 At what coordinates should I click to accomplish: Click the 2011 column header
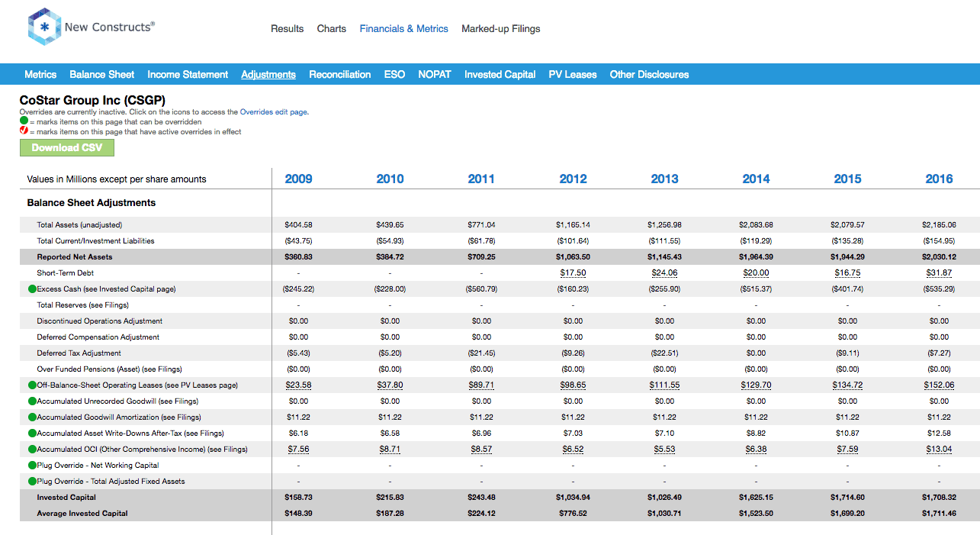(x=481, y=179)
